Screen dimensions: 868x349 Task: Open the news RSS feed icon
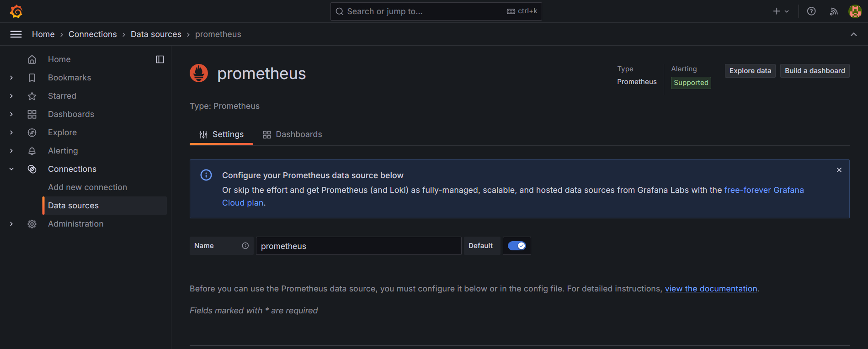pyautogui.click(x=834, y=11)
